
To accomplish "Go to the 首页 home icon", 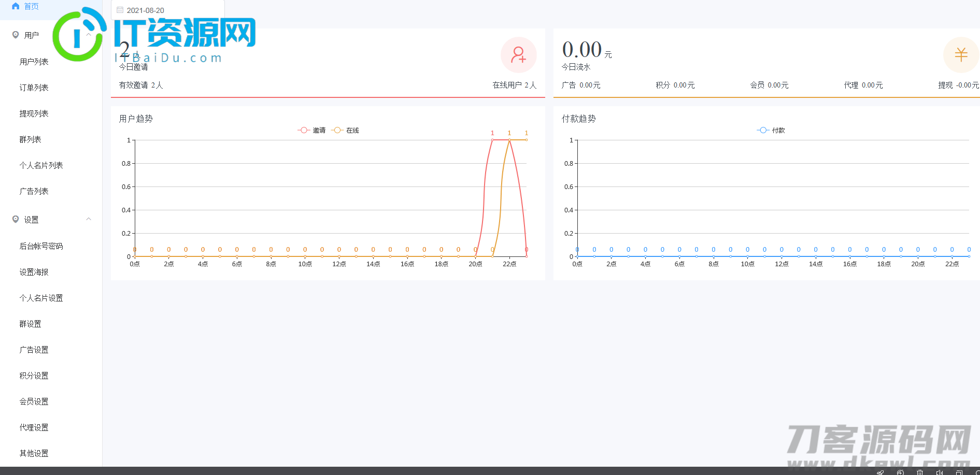I will (16, 6).
